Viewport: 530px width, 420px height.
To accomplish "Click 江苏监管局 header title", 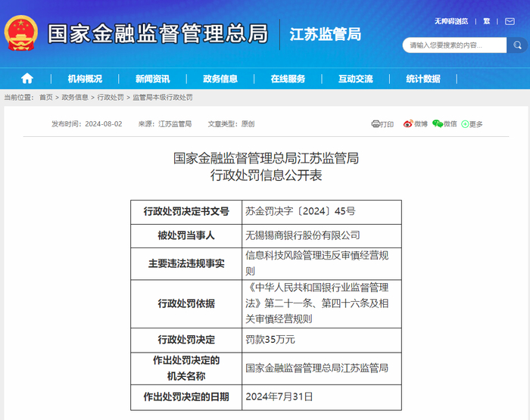I will coord(325,34).
